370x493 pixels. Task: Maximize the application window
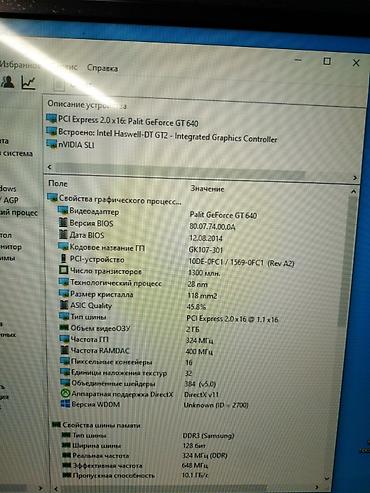[327, 61]
